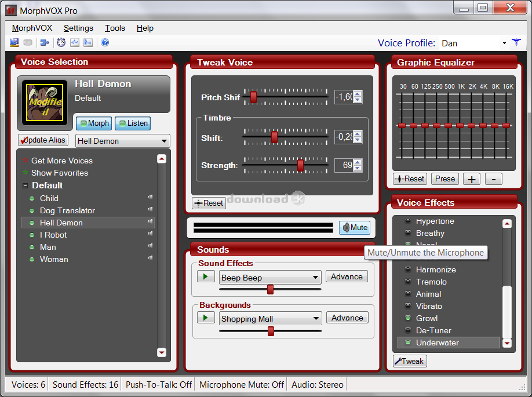Click the equalizer minus button
The image size is (532, 397).
point(494,179)
